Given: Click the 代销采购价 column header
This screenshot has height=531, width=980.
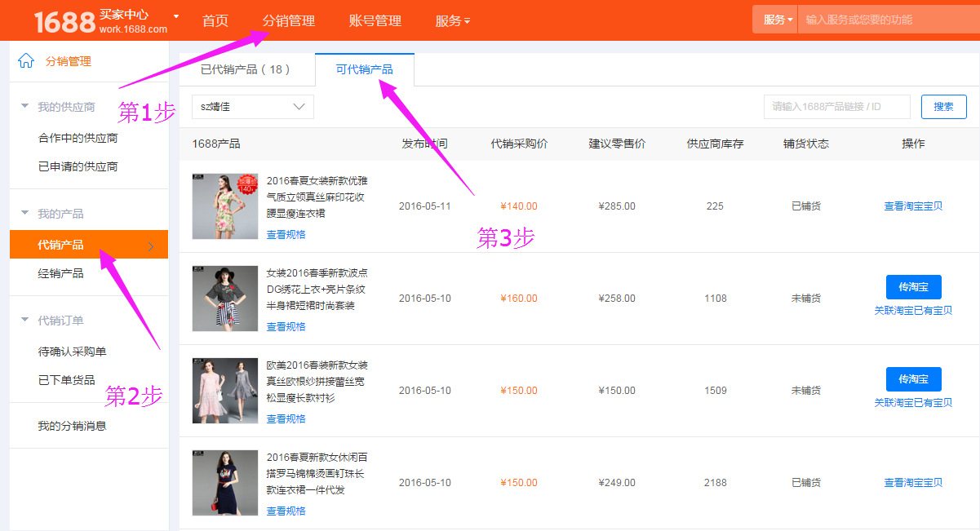Looking at the screenshot, I should (519, 144).
